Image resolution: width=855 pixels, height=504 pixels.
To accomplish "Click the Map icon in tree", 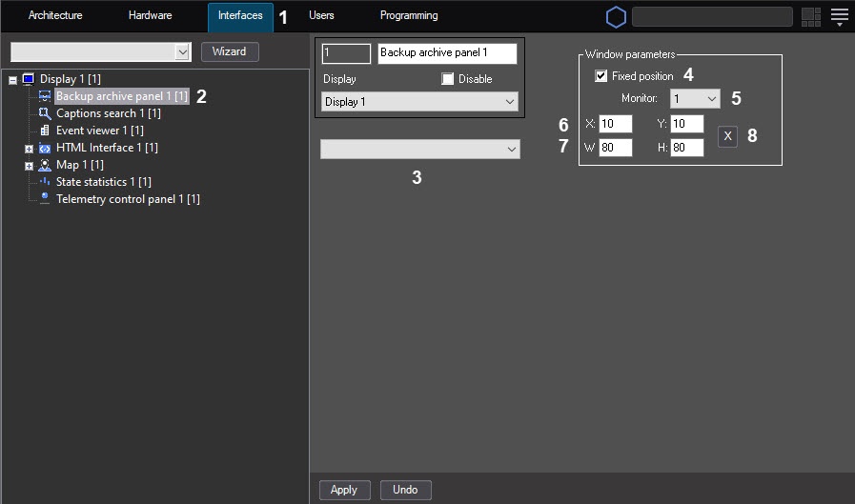I will 45,165.
